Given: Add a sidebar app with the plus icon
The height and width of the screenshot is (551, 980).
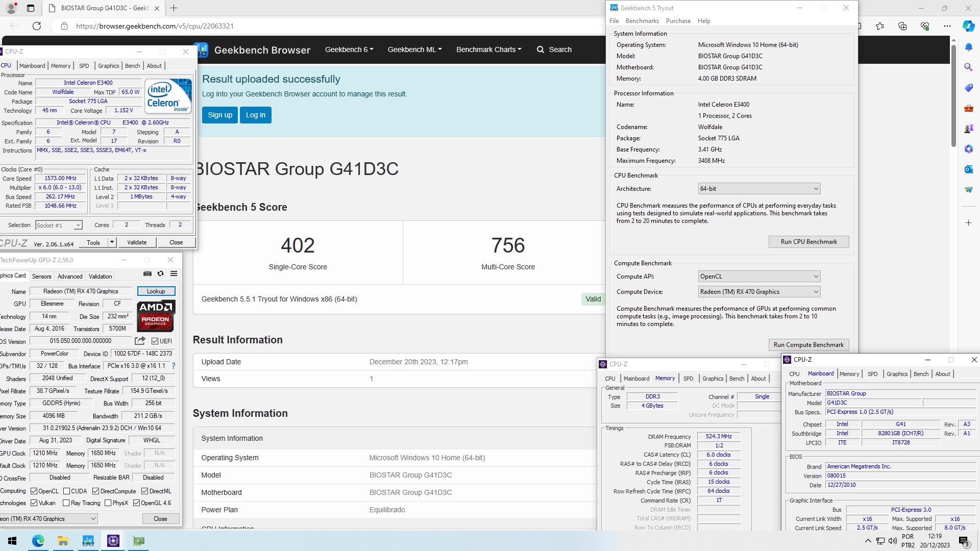Looking at the screenshot, I should 968,223.
